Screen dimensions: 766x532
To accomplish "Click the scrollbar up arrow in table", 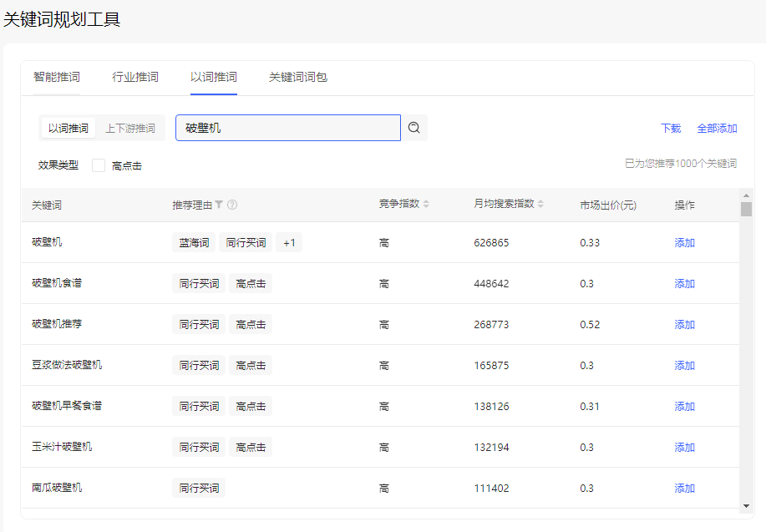I will [x=746, y=196].
